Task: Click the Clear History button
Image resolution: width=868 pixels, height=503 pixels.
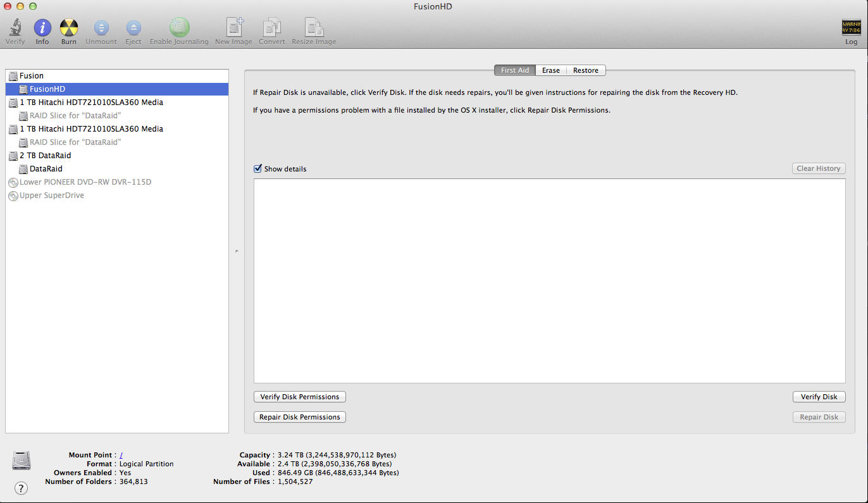Action: tap(819, 168)
